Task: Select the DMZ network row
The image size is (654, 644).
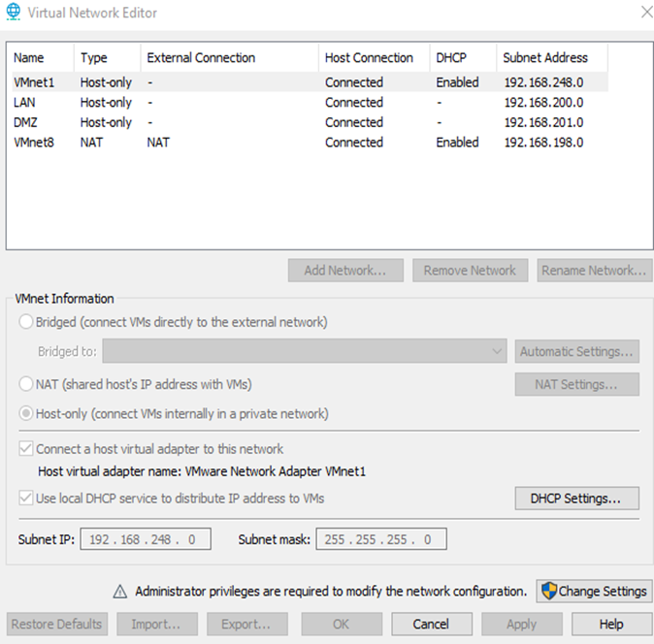Action: (x=308, y=122)
